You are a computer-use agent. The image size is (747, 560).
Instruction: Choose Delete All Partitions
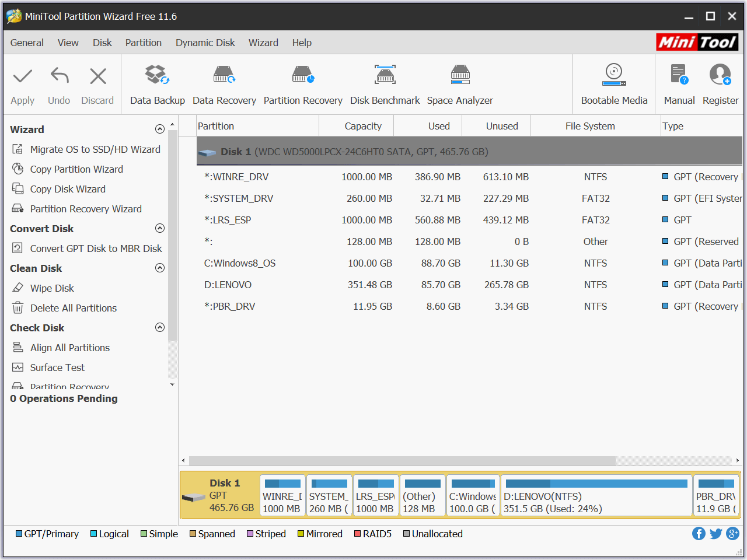64,308
